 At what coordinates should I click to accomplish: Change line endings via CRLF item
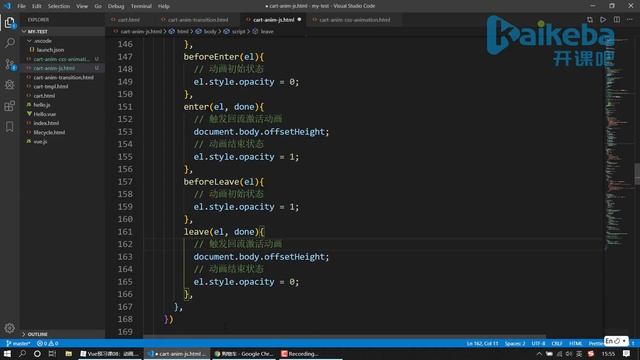tap(557, 343)
